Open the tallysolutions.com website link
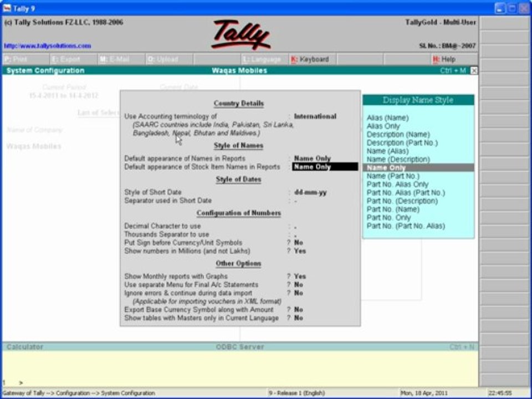Screen dimensions: 532x399 point(48,45)
